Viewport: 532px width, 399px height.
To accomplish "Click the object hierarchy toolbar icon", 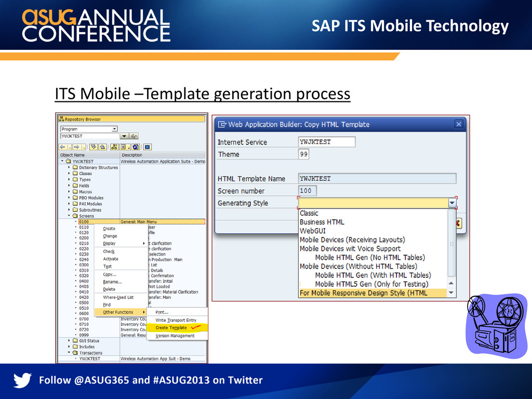I will (114, 147).
